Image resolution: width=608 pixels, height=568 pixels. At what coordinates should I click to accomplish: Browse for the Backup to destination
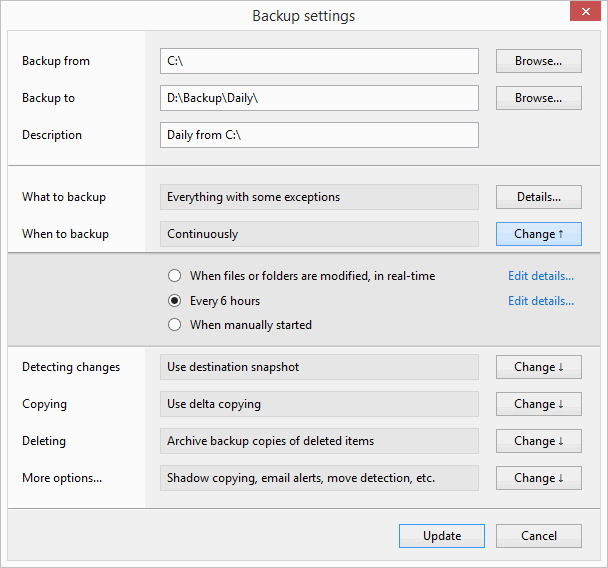[539, 98]
